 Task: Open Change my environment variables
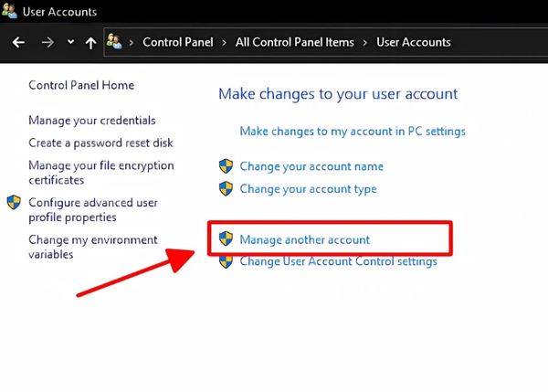(92, 247)
